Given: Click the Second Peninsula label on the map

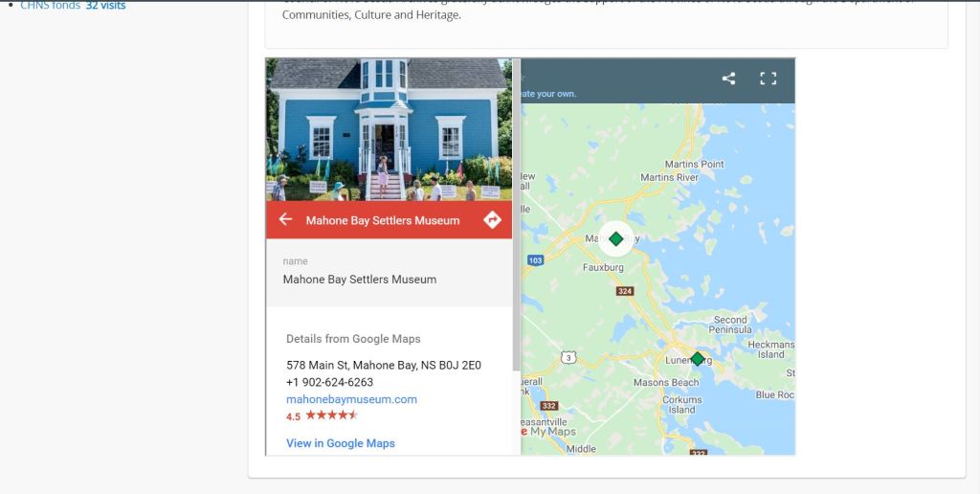Looking at the screenshot, I should pos(730,325).
